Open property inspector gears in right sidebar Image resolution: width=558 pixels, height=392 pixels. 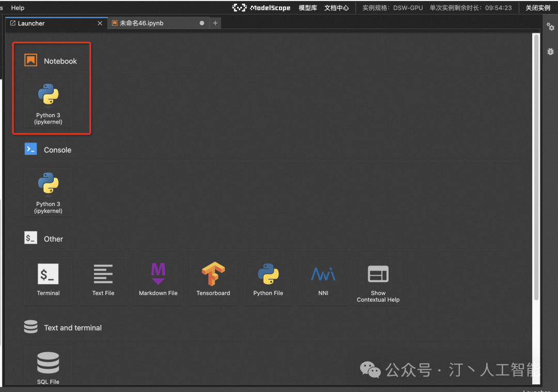tap(551, 27)
